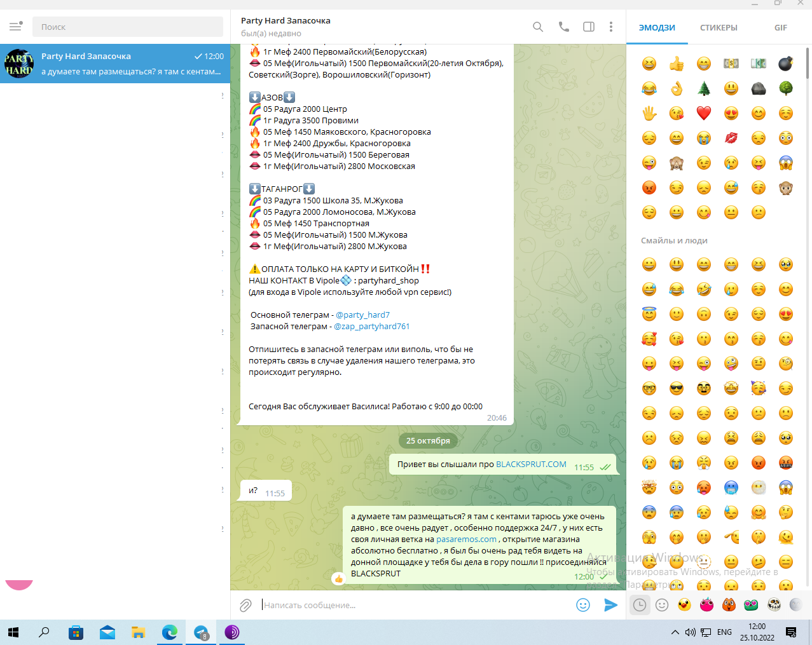Click the emoji panel vertical scrollbar

808,62
